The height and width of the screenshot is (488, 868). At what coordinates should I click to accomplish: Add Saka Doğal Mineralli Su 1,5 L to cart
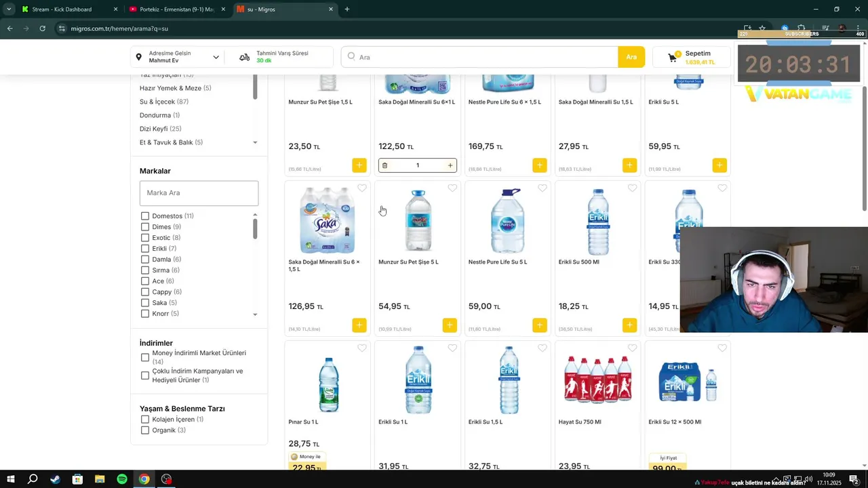pyautogui.click(x=630, y=165)
